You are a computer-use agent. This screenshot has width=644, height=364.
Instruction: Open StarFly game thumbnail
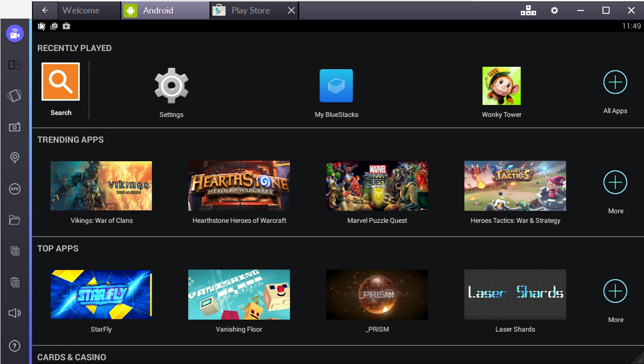(x=101, y=295)
